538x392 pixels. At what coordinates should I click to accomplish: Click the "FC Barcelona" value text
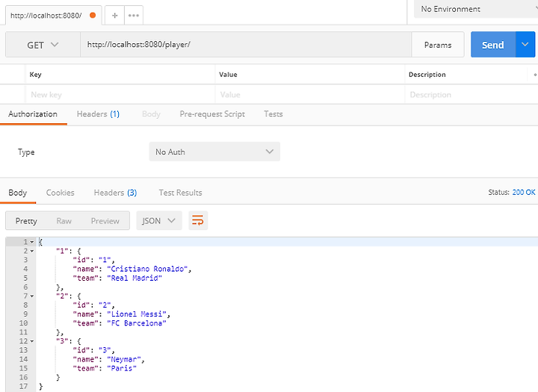click(137, 323)
